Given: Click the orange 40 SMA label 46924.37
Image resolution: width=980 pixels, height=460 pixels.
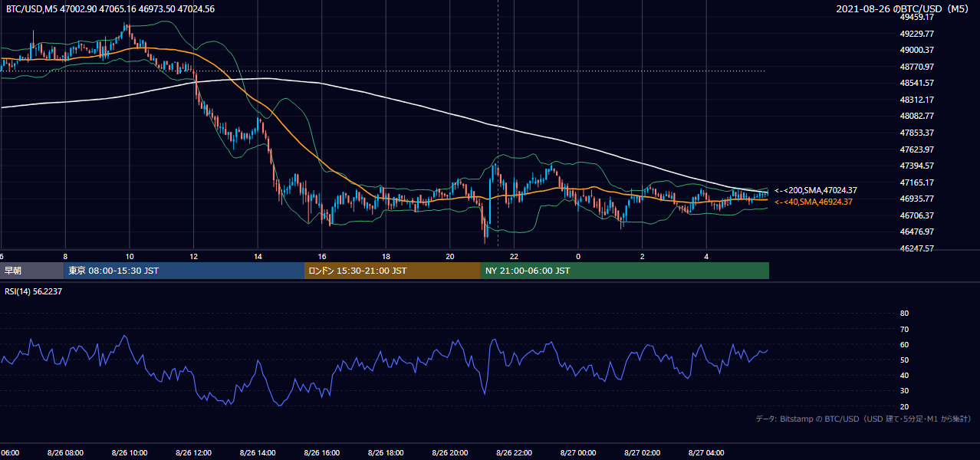Looking at the screenshot, I should pyautogui.click(x=813, y=202).
